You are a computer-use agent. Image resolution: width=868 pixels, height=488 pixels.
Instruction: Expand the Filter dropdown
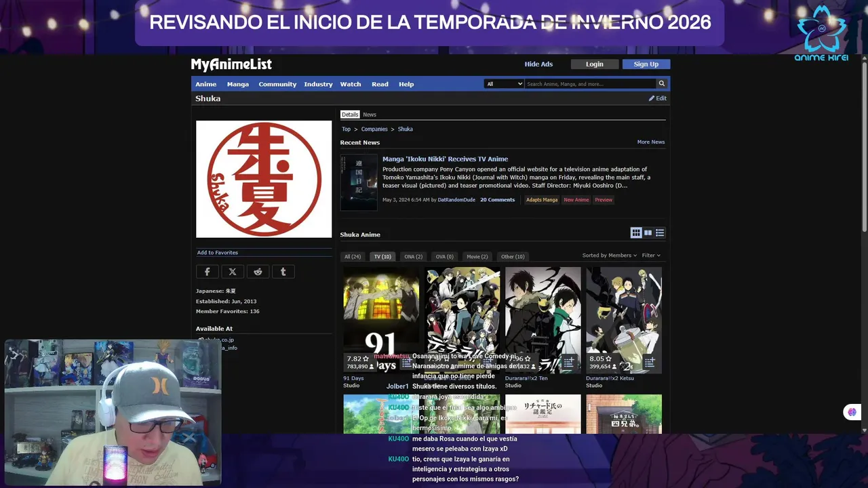(651, 256)
